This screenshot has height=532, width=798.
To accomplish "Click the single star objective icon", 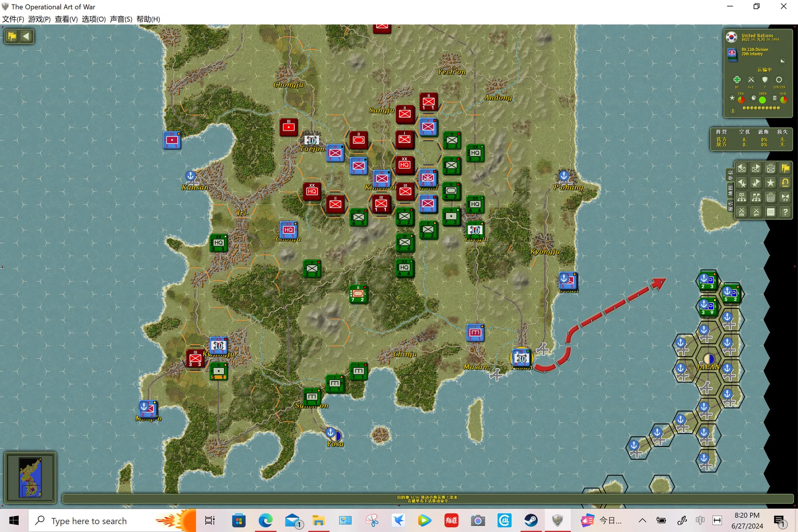I will [771, 182].
